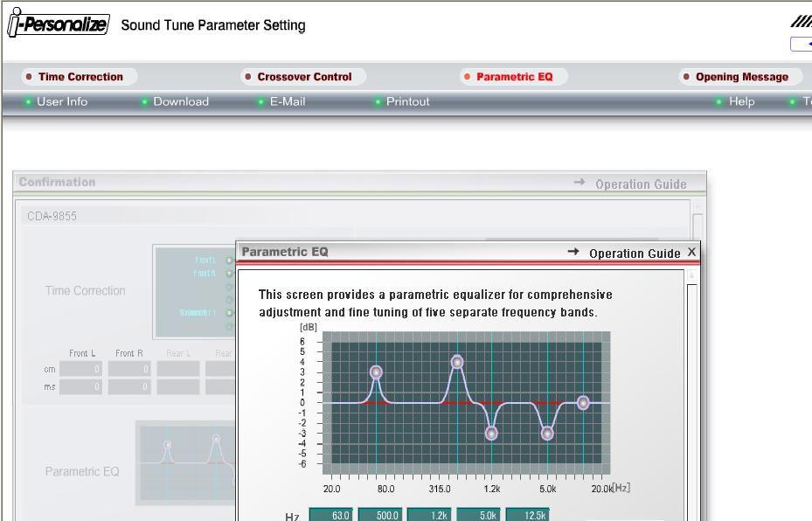
Task: Select the 5.0k dip node on EQ graph
Action: [x=547, y=433]
